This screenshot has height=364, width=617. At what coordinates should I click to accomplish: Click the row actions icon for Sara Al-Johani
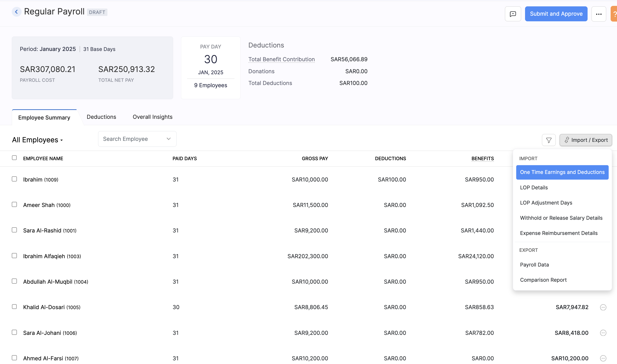coord(603,333)
